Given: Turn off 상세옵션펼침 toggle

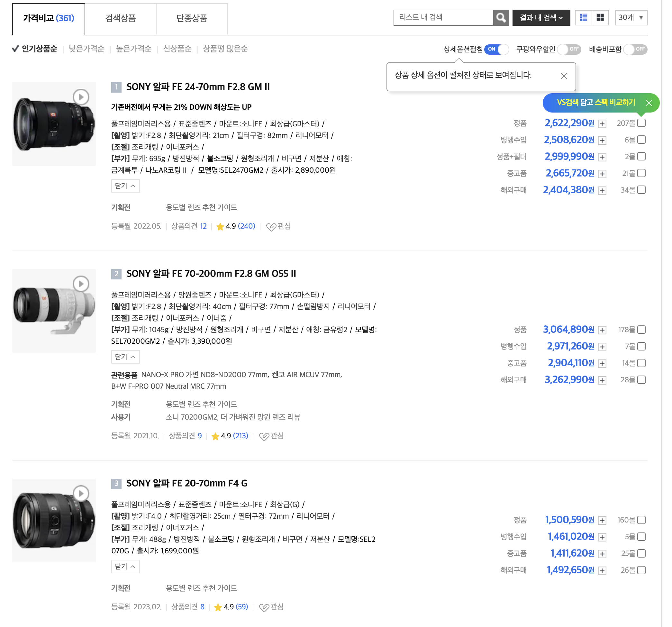Looking at the screenshot, I should 496,49.
